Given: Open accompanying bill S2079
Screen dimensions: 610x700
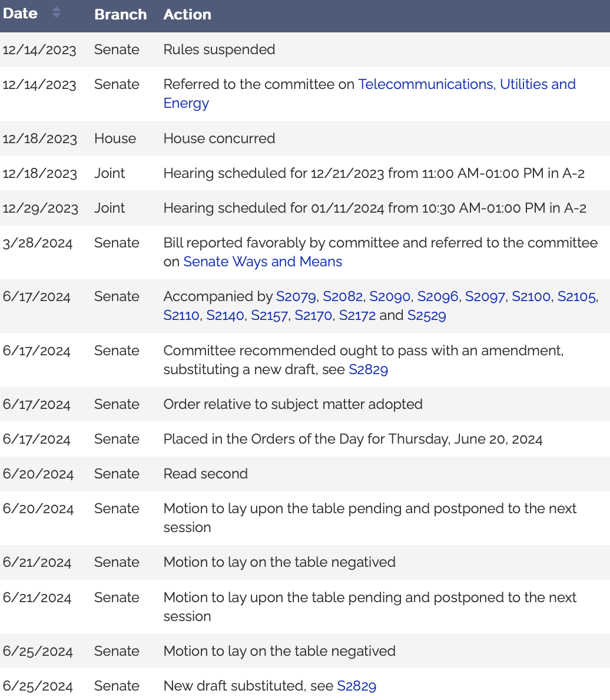Looking at the screenshot, I should click(x=296, y=296).
